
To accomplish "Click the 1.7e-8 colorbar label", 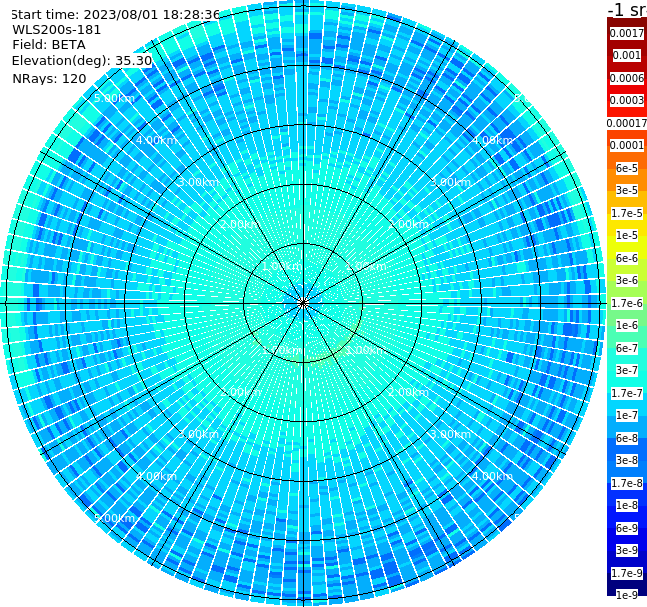I will (627, 483).
